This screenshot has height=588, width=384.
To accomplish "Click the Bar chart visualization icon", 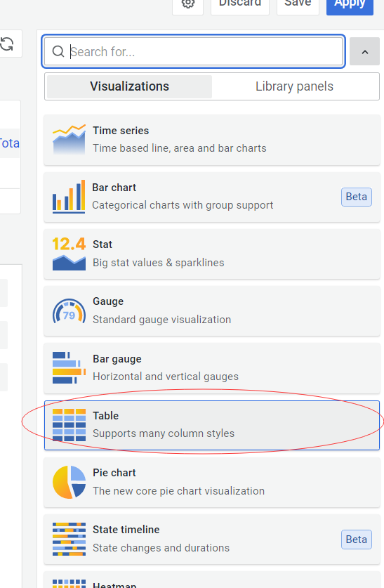I will (69, 197).
